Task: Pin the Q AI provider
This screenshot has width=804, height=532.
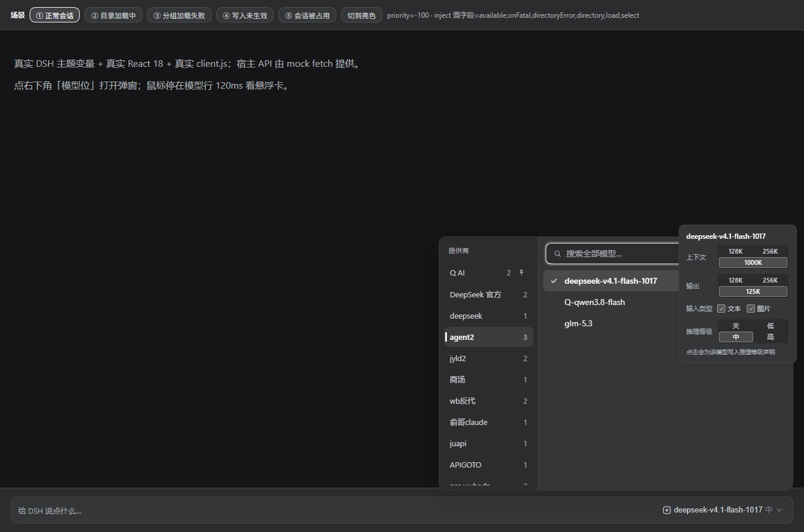Action: click(521, 273)
